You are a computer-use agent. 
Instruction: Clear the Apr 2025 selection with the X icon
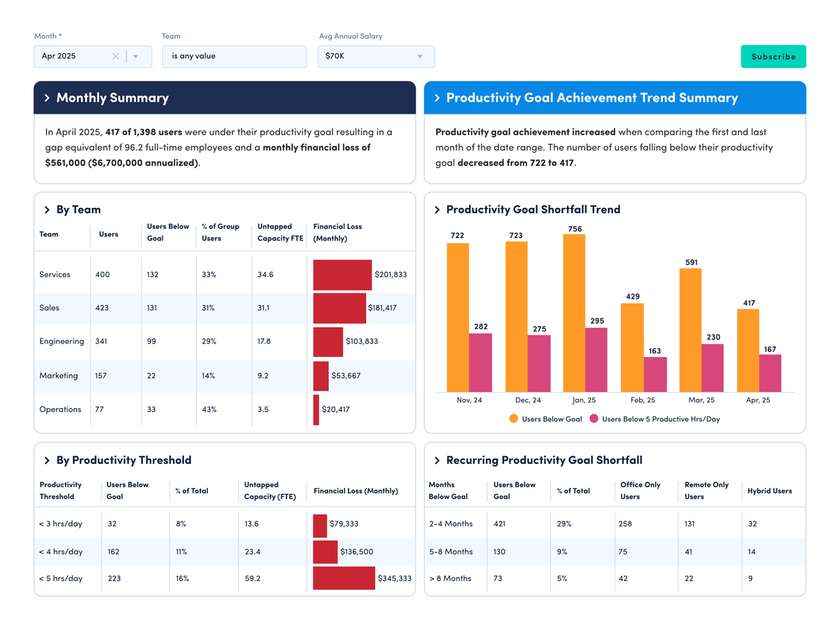(117, 57)
